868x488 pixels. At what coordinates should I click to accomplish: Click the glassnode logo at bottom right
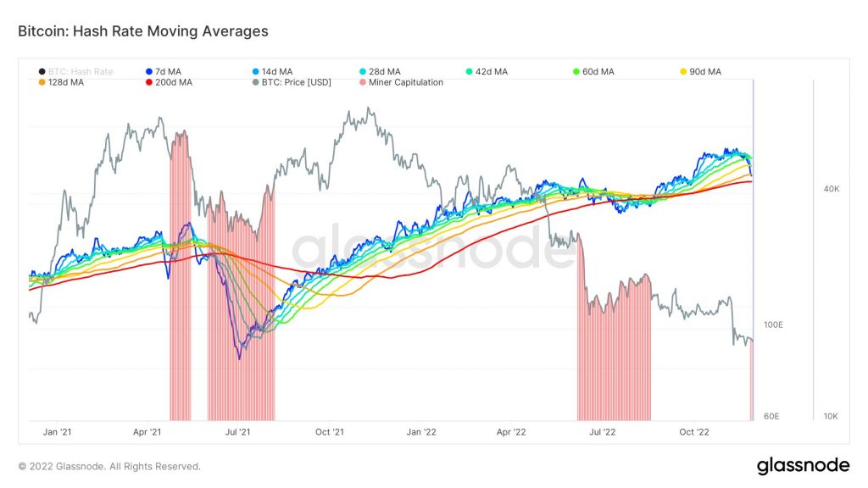point(803,465)
